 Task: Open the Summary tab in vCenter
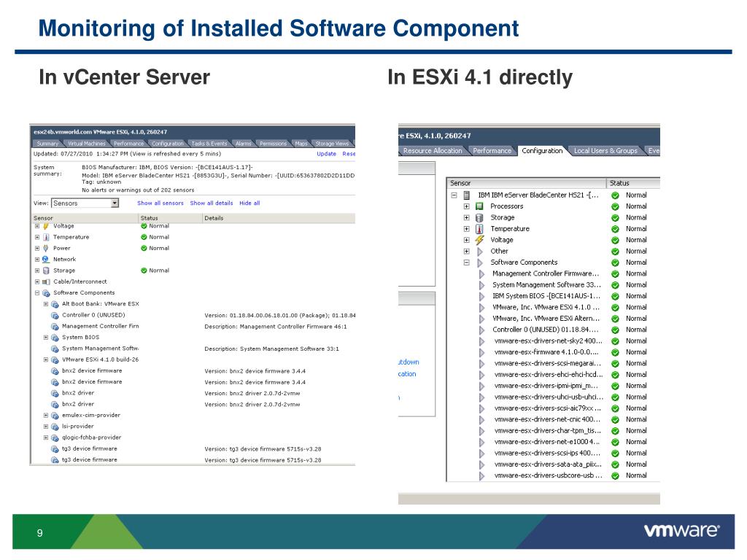coord(47,144)
